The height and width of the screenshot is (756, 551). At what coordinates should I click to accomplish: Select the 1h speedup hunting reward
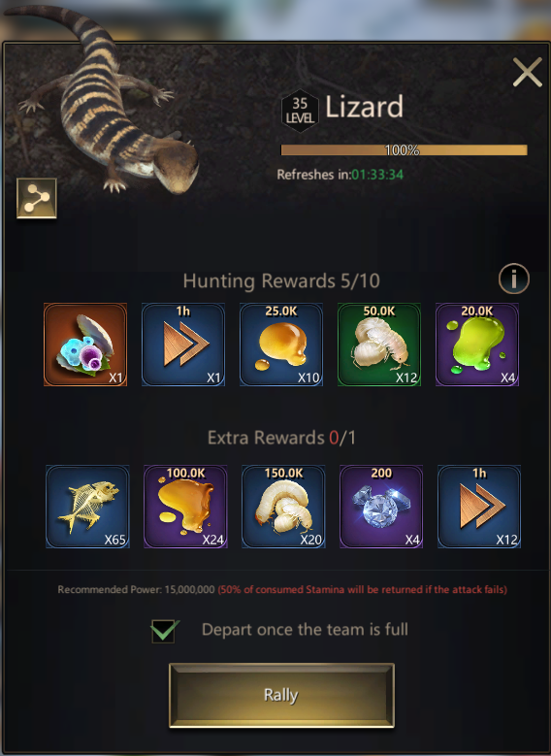[x=183, y=345]
